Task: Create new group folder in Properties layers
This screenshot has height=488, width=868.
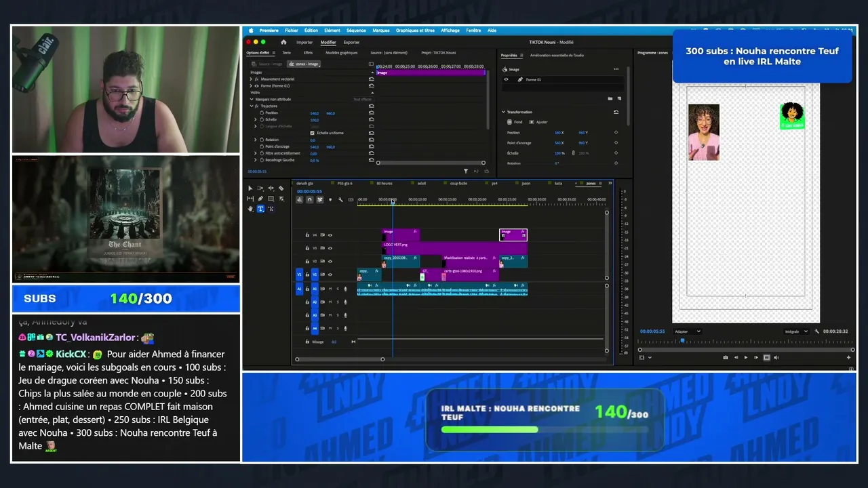Action: click(610, 98)
